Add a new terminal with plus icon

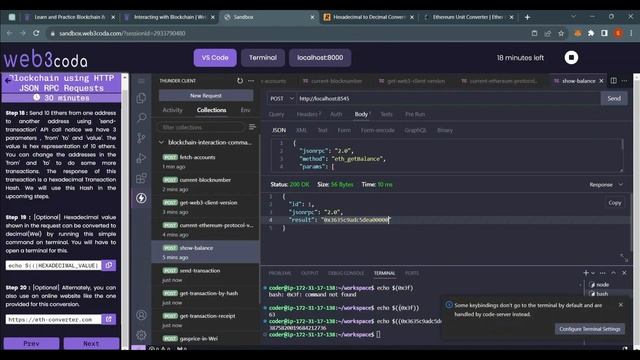(x=586, y=273)
